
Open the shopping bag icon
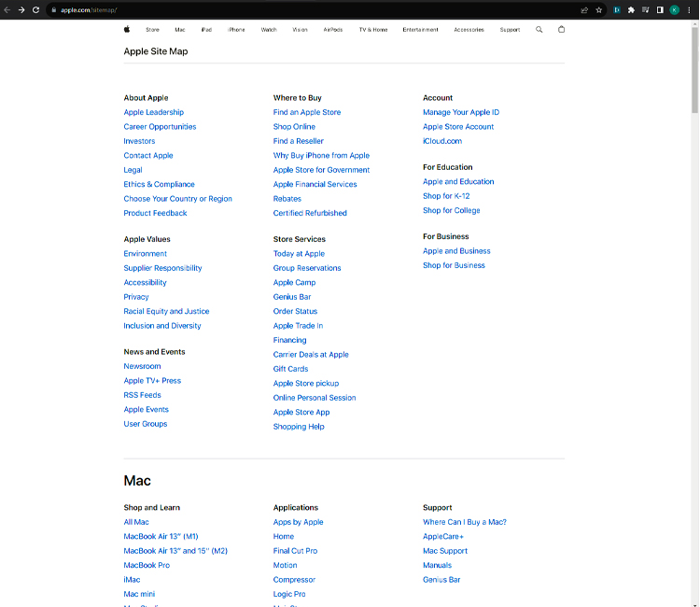pos(561,30)
